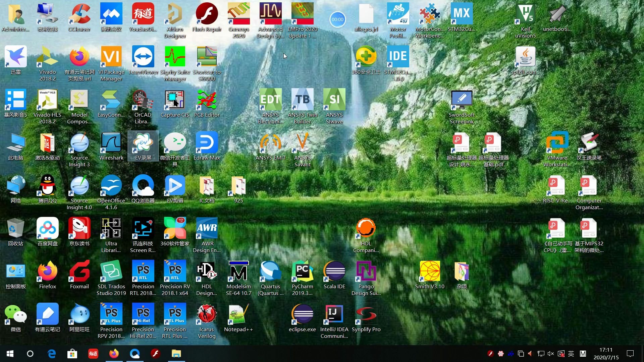The height and width of the screenshot is (362, 644).
Task: Launch SwordSoft Screenink shortcut
Action: tap(462, 107)
